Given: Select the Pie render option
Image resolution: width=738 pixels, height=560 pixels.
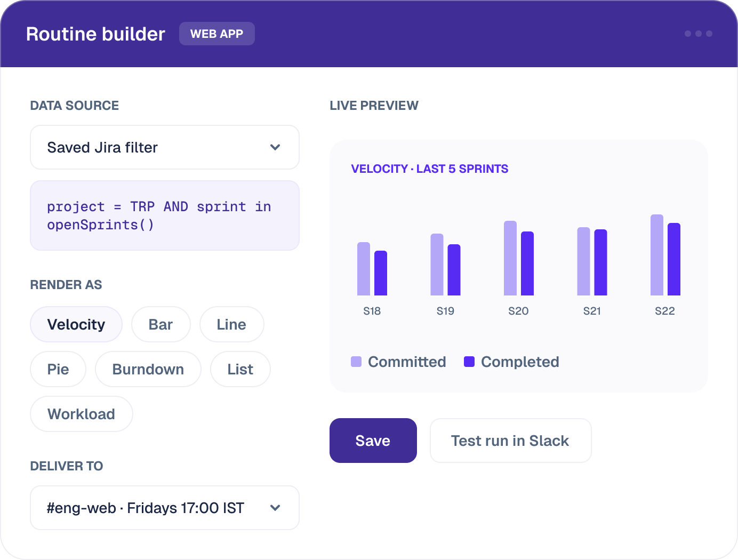Looking at the screenshot, I should click(58, 369).
